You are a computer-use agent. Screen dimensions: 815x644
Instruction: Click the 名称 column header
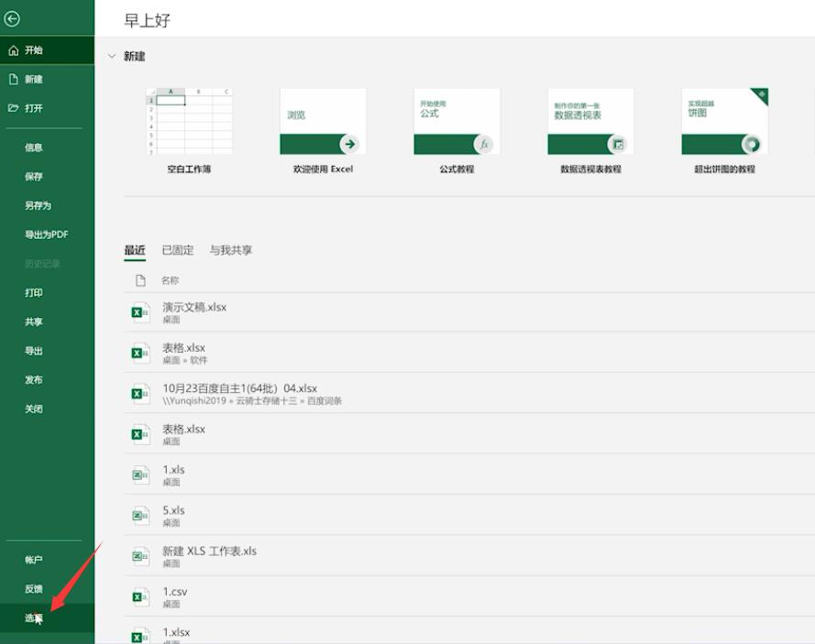coord(170,280)
